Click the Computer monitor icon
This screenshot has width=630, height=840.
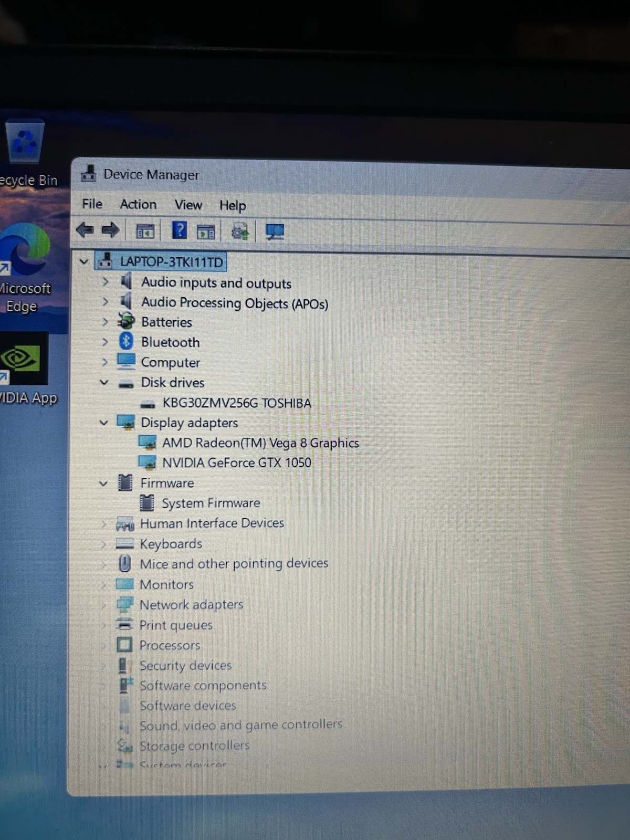coord(126,361)
